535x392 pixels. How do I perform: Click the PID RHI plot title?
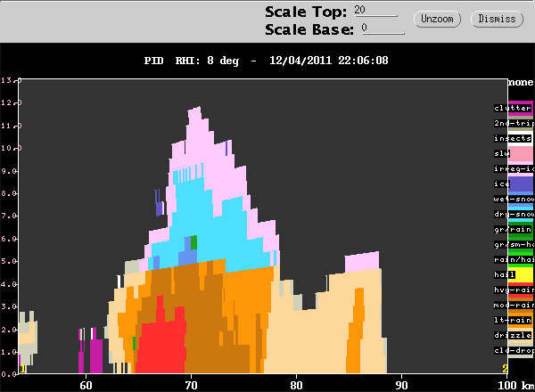click(x=266, y=61)
